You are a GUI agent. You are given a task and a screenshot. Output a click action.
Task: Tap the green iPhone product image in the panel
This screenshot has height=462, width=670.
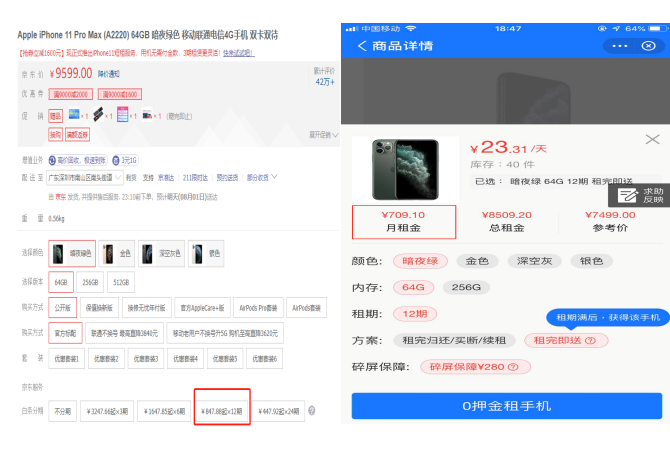(x=405, y=169)
